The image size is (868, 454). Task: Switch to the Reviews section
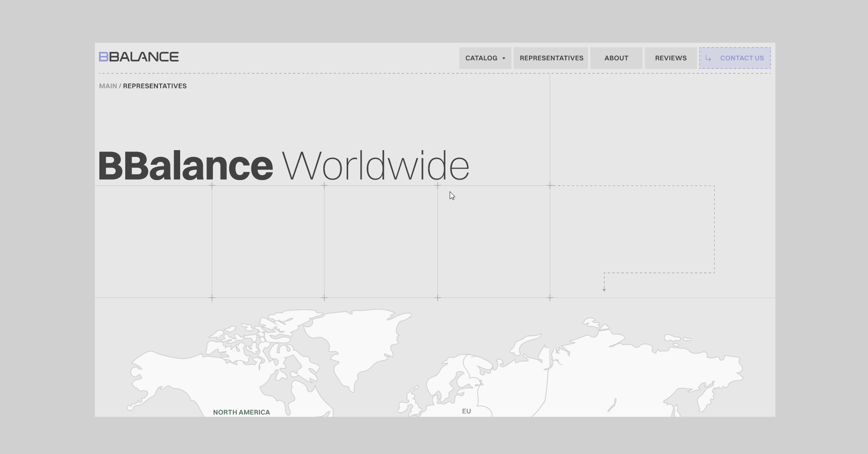670,58
